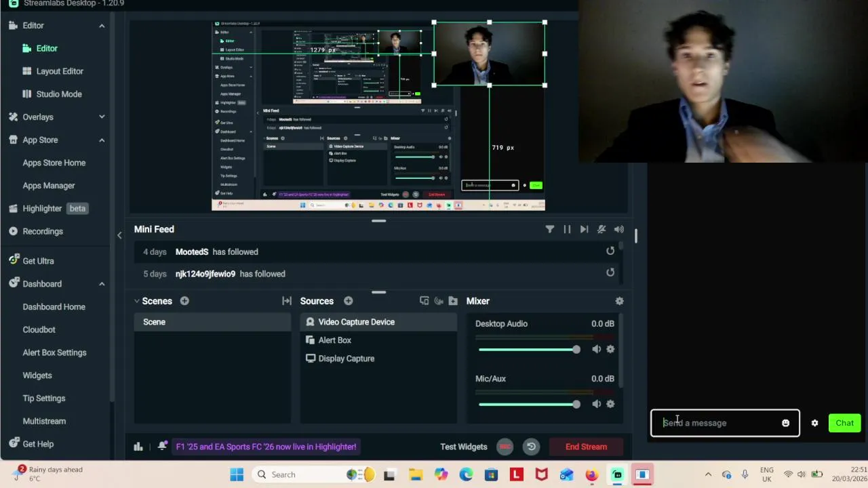Open chat settings gear

(814, 423)
